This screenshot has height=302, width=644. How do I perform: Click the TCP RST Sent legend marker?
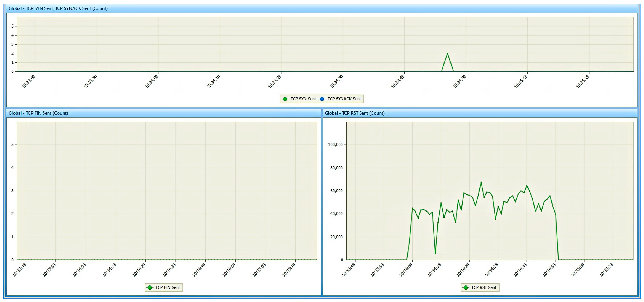465,288
